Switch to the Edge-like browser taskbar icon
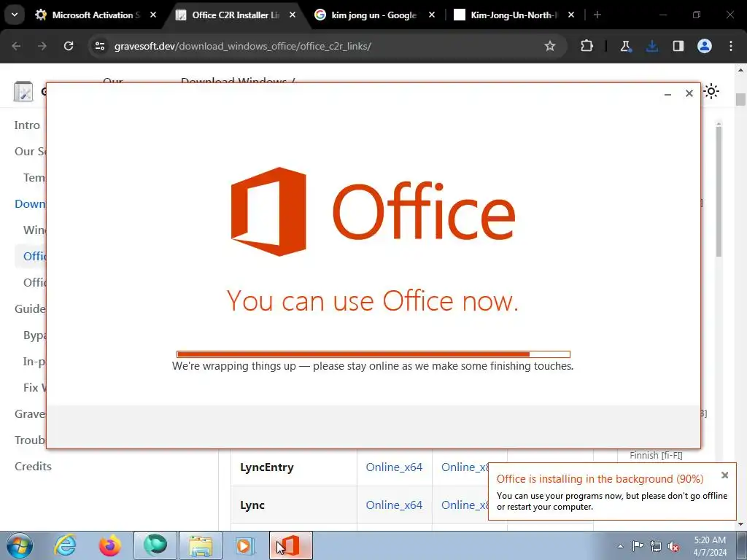The width and height of the screenshot is (747, 560). pos(155,545)
